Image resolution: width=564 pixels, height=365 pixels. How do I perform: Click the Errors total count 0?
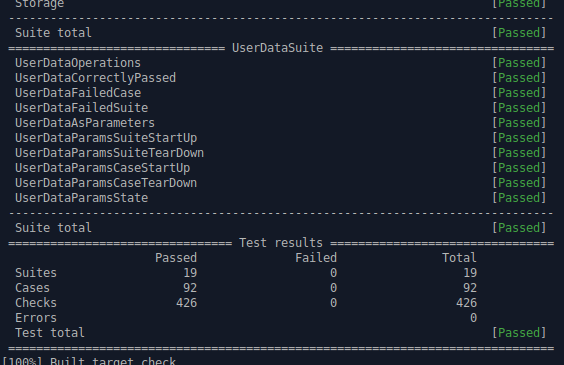pyautogui.click(x=473, y=318)
